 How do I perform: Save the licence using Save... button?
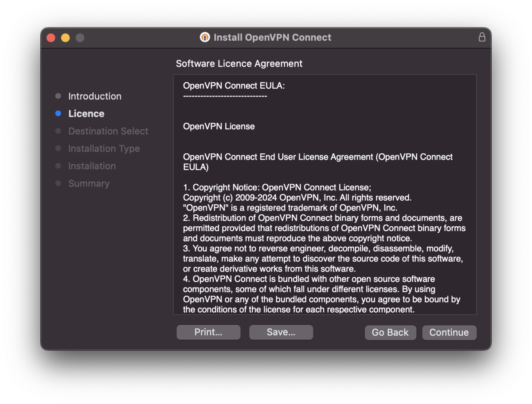[281, 332]
